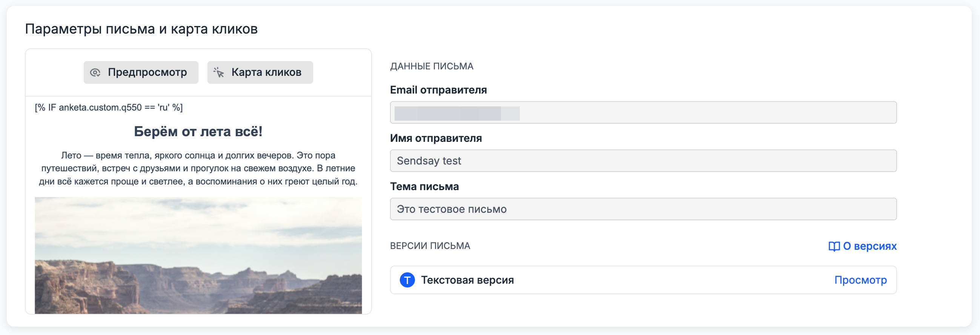
Task: Click the Email отправителя input field
Action: coord(643,113)
